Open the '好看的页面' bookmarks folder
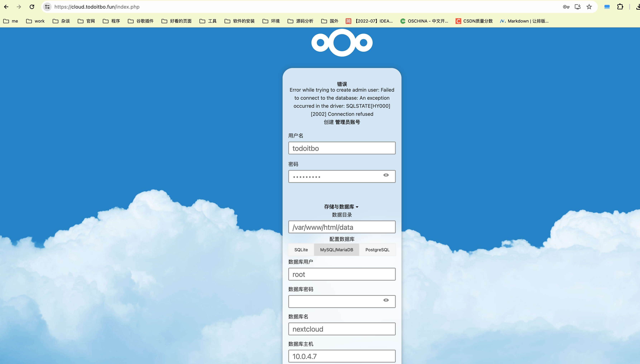 click(177, 21)
